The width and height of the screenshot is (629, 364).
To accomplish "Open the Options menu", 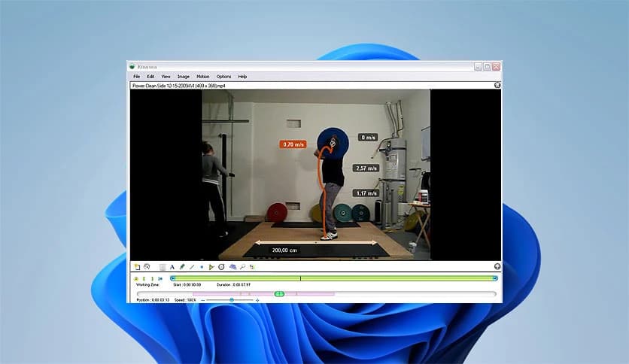I will (x=223, y=76).
